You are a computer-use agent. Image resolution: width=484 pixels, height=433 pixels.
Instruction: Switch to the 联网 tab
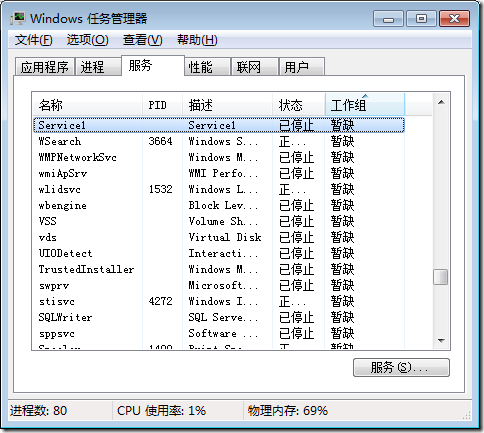point(255,67)
